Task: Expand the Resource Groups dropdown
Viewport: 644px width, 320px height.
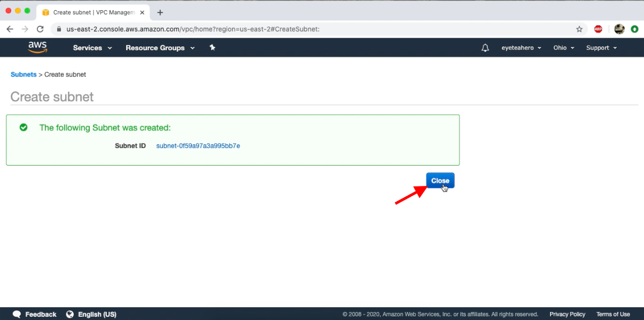Action: click(160, 48)
